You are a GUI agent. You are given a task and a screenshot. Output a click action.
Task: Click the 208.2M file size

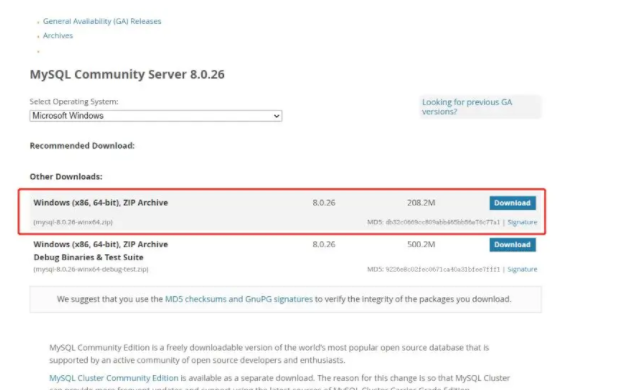(x=421, y=203)
